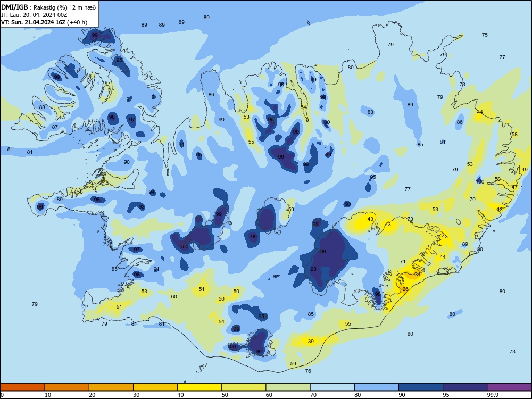Viewport: 532px width, 399px height.
Task: Select the map value '60' in the southwest
Action: point(174,296)
